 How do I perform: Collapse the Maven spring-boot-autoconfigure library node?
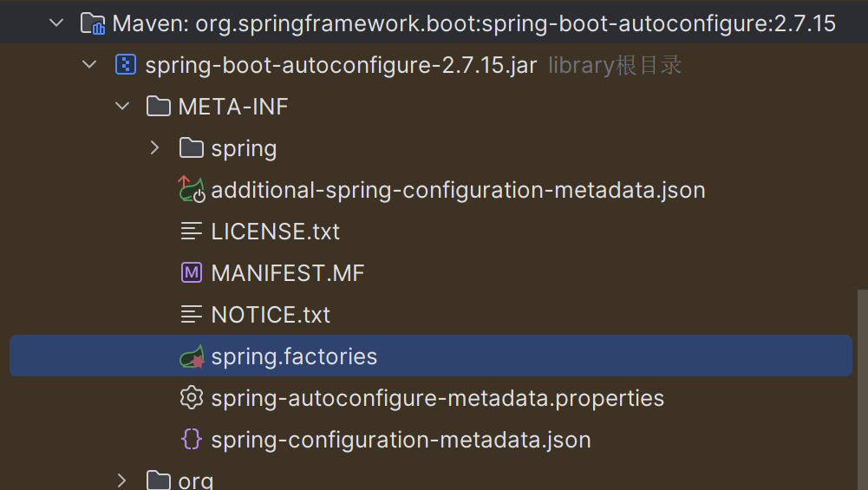56,23
